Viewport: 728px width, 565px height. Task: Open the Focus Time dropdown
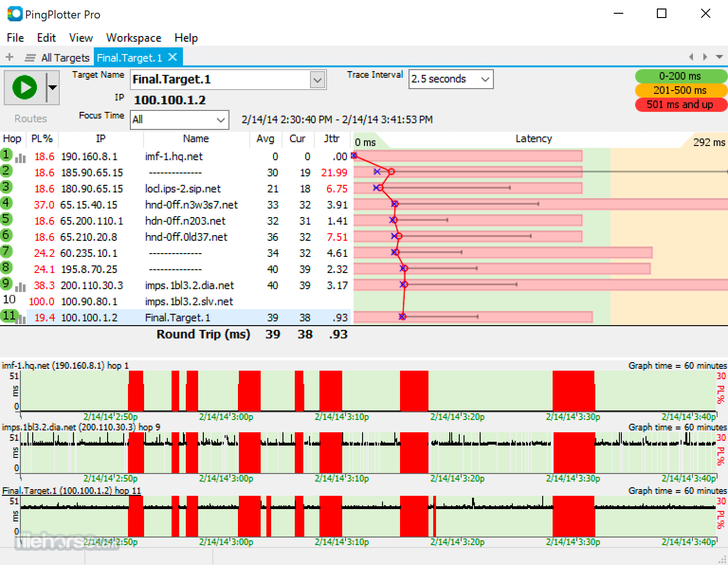pyautogui.click(x=180, y=119)
